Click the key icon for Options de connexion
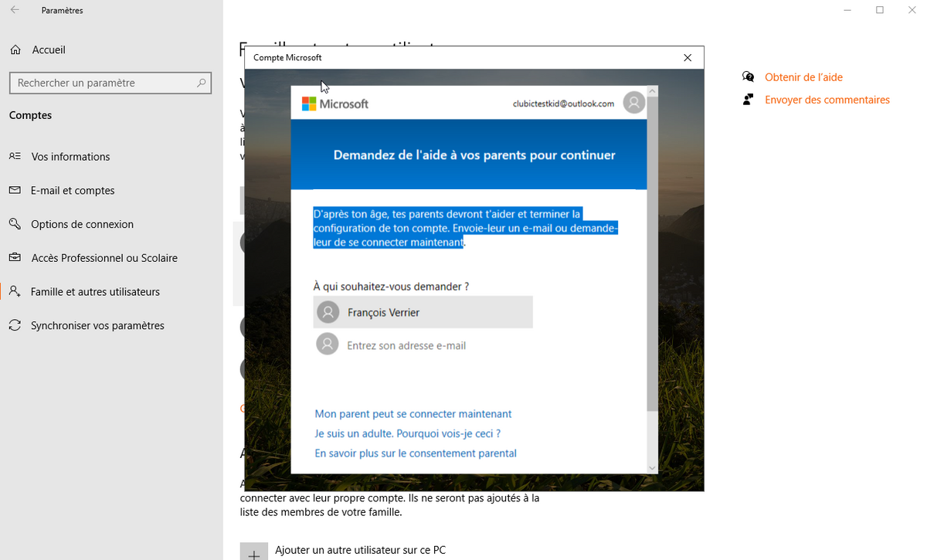The height and width of the screenshot is (560, 927). (x=15, y=224)
